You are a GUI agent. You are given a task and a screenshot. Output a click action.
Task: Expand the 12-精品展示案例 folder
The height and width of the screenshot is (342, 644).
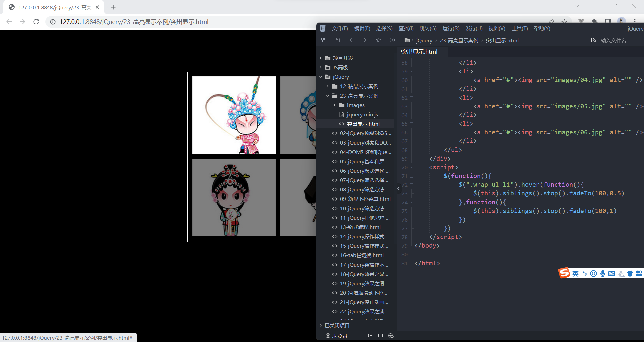point(328,86)
